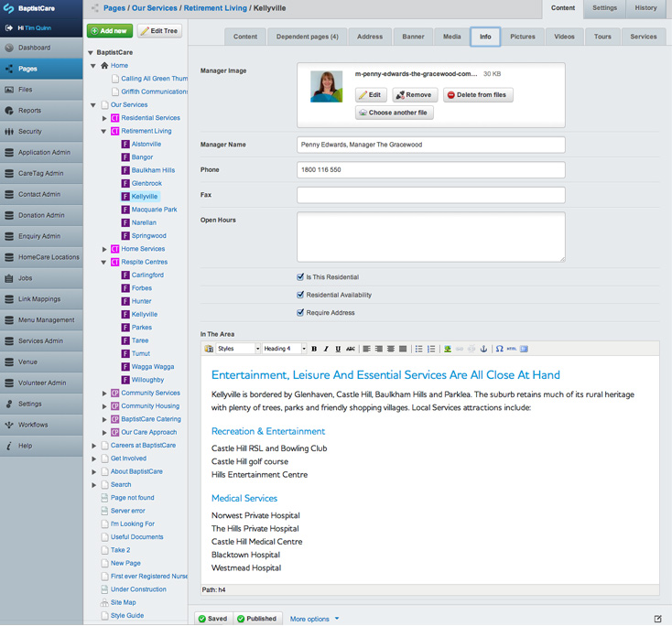Screen dimensions: 672x626
Task: Expand Residential Services in the tree
Action: [104, 118]
